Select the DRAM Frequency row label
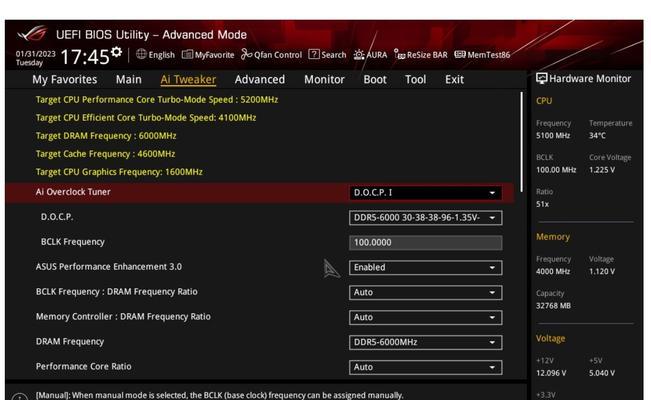This screenshot has height=400, width=651. tap(70, 341)
